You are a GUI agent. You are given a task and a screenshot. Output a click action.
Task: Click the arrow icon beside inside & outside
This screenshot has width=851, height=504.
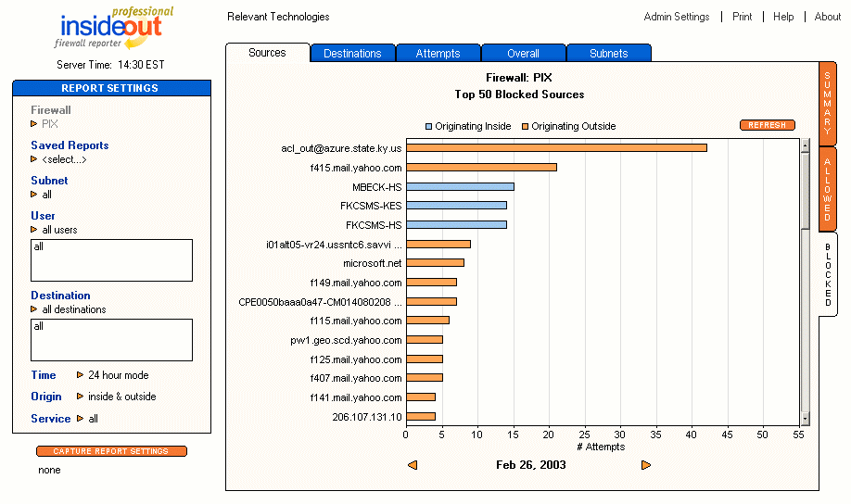point(80,397)
